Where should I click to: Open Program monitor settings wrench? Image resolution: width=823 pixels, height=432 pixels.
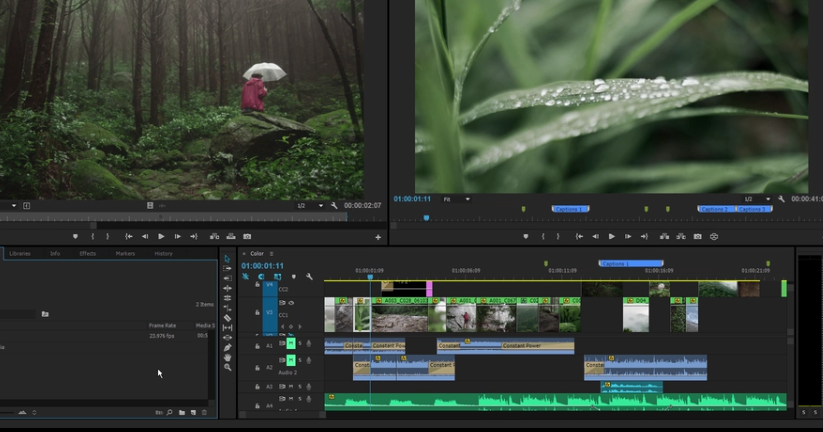tap(781, 199)
